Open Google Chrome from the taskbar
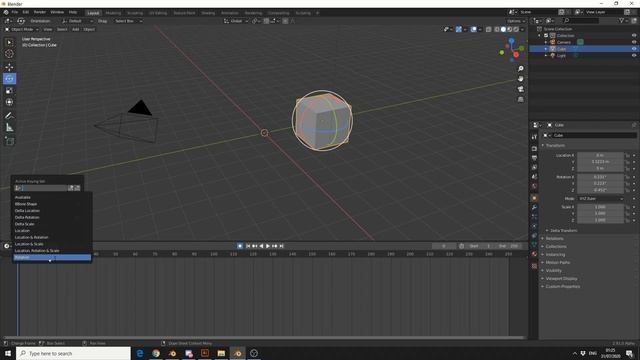The height and width of the screenshot is (360, 640). coord(156,353)
